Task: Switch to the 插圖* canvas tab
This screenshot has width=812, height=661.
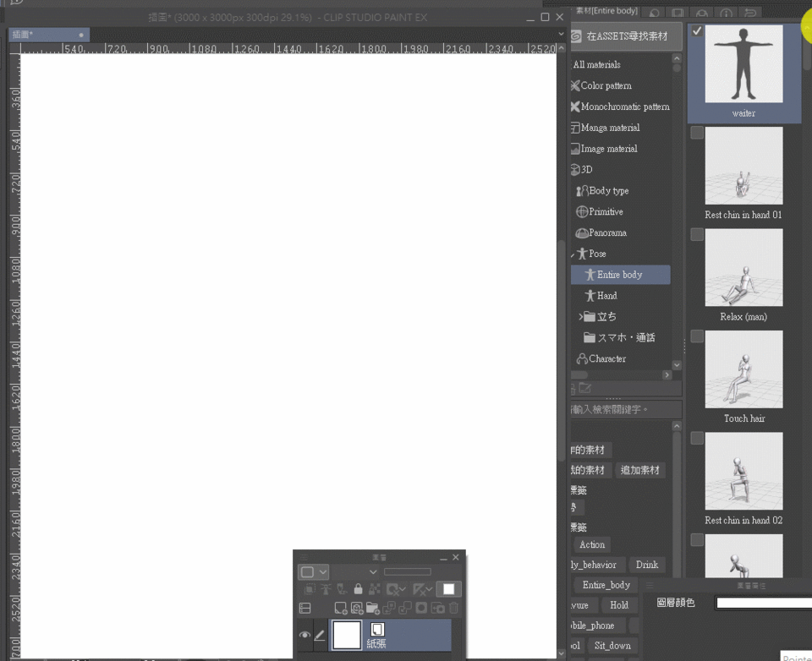Action: [x=49, y=35]
